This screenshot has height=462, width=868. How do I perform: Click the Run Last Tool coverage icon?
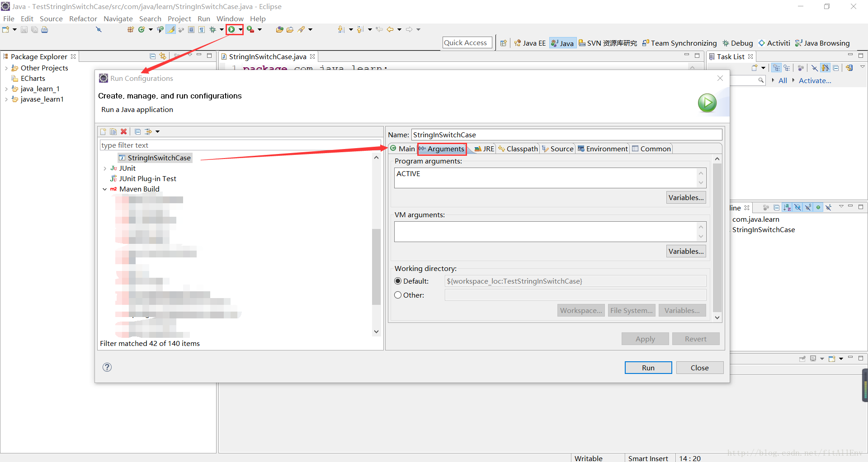click(250, 30)
